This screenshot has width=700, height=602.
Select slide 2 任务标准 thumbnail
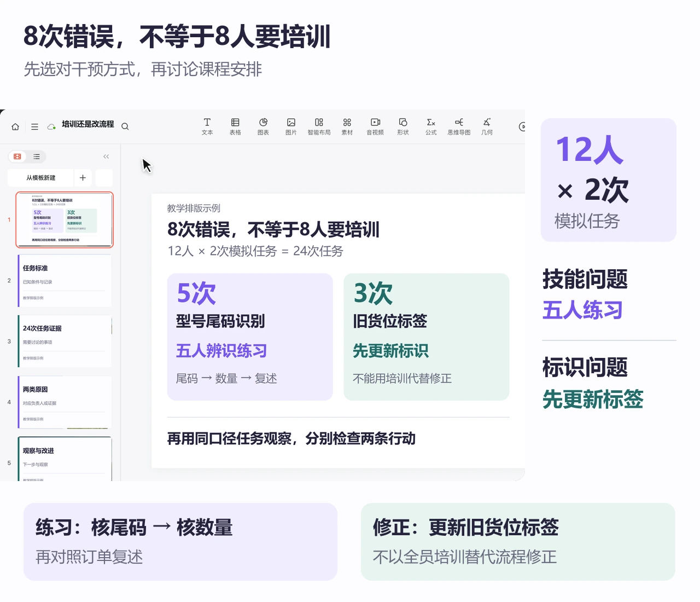point(65,280)
